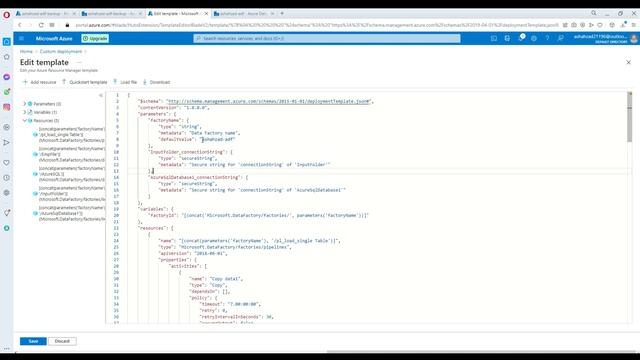Go to Home breadcrumb

26,51
